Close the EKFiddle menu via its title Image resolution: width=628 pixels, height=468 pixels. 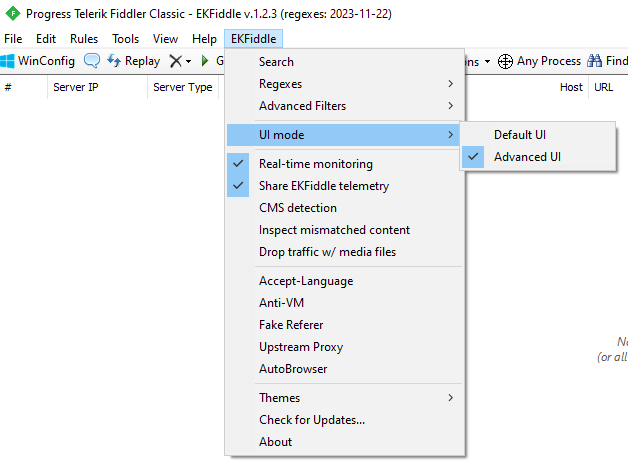point(254,39)
